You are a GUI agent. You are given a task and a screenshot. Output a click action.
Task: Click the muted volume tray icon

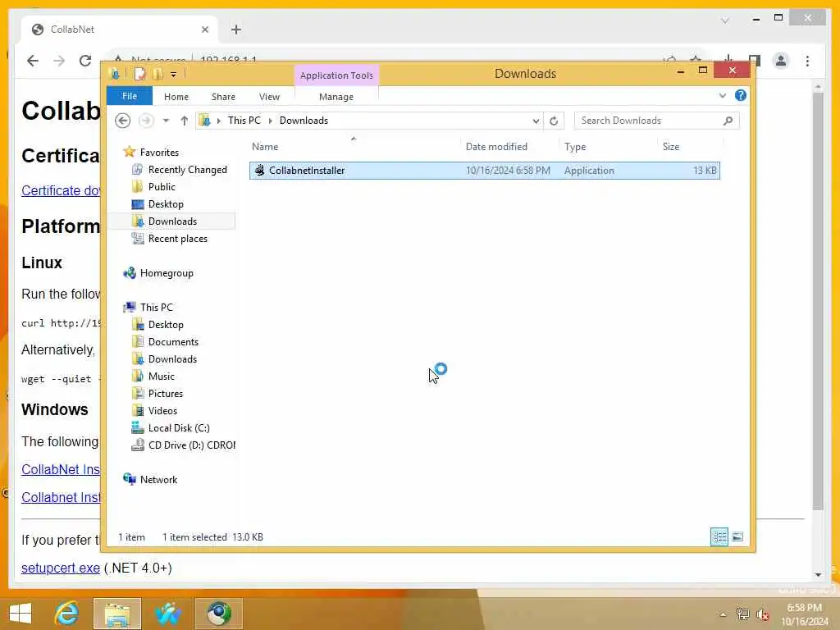click(x=762, y=614)
